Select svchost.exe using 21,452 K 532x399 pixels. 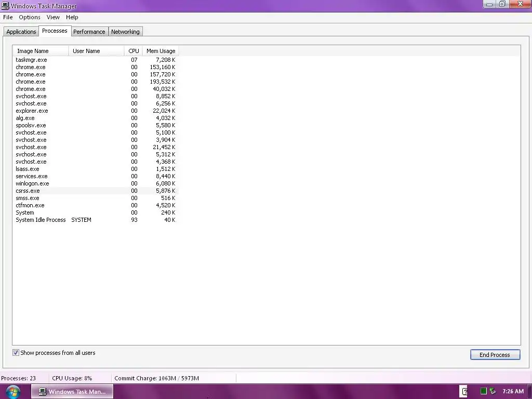pyautogui.click(x=96, y=147)
